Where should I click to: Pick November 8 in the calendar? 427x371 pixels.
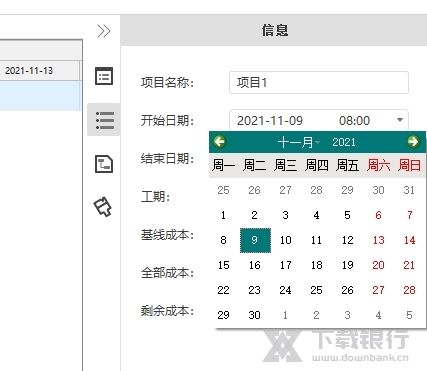click(x=224, y=240)
